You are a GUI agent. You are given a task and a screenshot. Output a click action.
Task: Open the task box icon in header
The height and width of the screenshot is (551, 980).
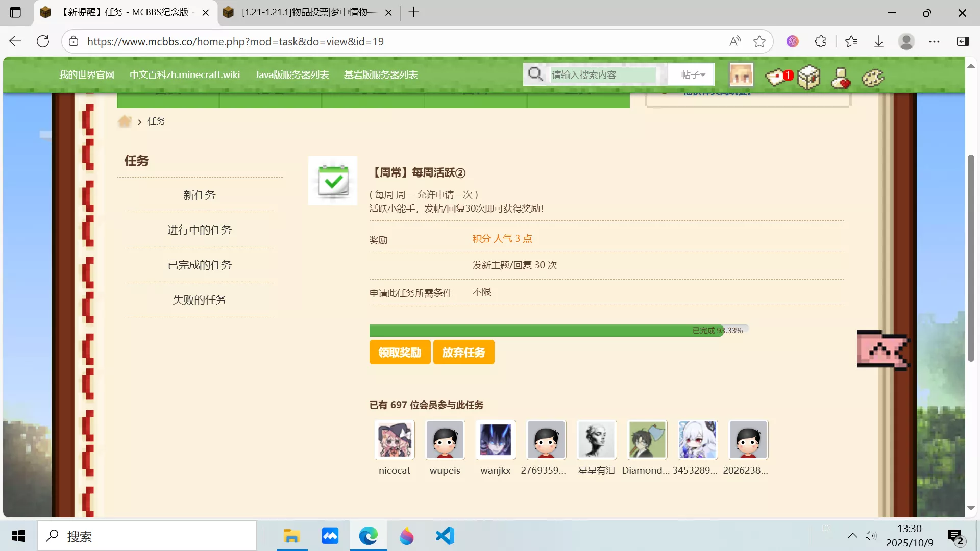(x=807, y=78)
